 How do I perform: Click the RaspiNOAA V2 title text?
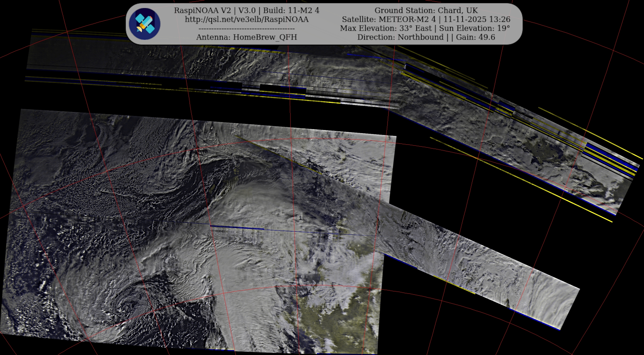click(x=202, y=11)
